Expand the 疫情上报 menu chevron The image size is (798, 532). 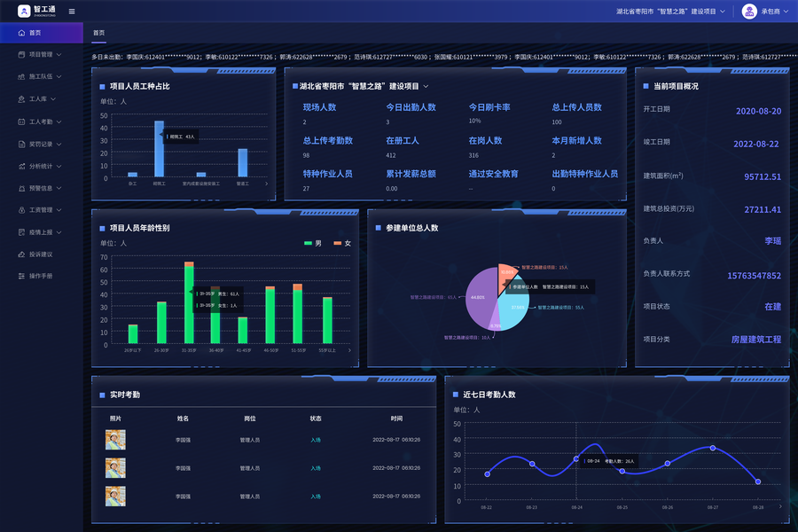59,232
